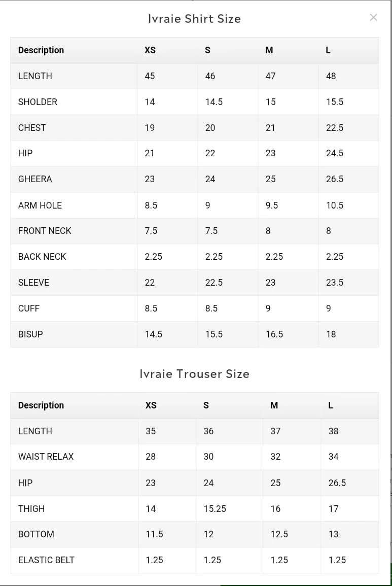Click the shirt table's L column header
This screenshot has width=392, height=586.
328,50
